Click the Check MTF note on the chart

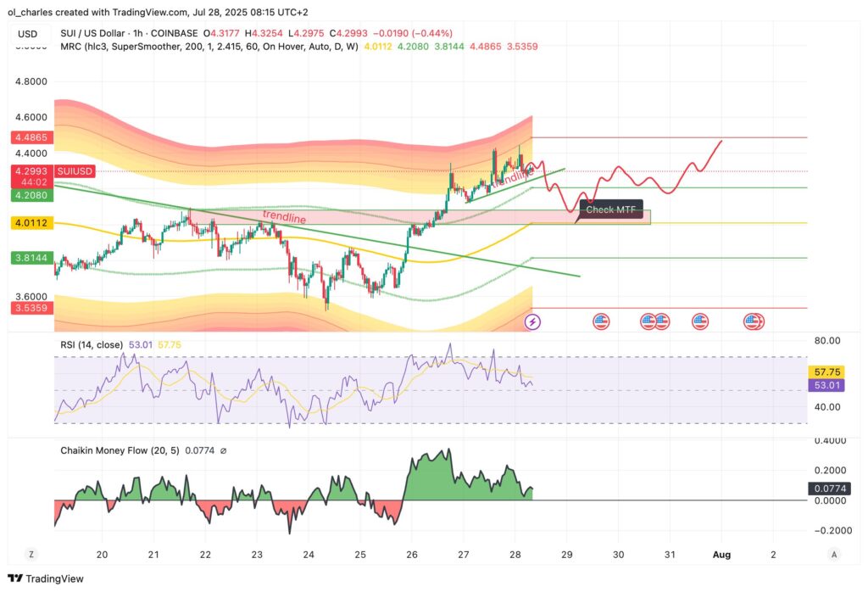pos(611,209)
